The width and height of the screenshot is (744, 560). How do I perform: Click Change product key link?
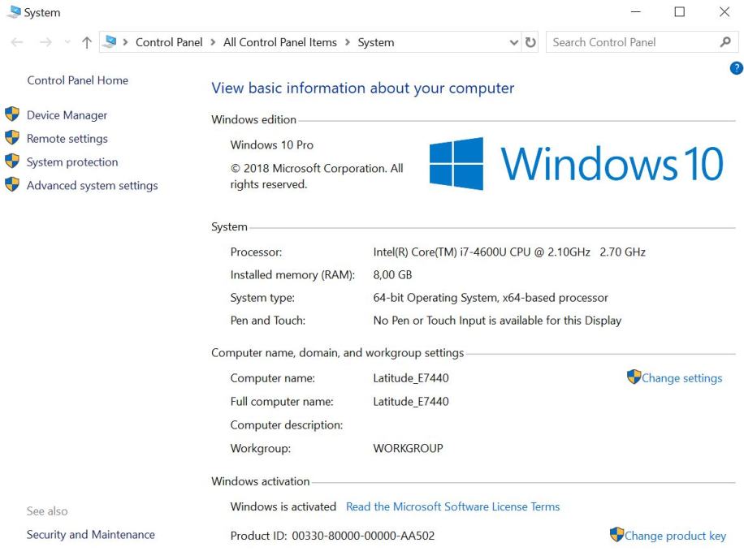pos(675,536)
